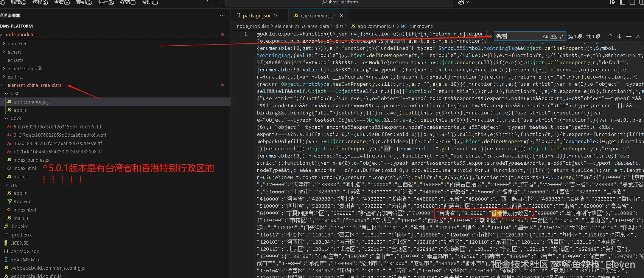Open package.json in explorer tree

point(115,251)
